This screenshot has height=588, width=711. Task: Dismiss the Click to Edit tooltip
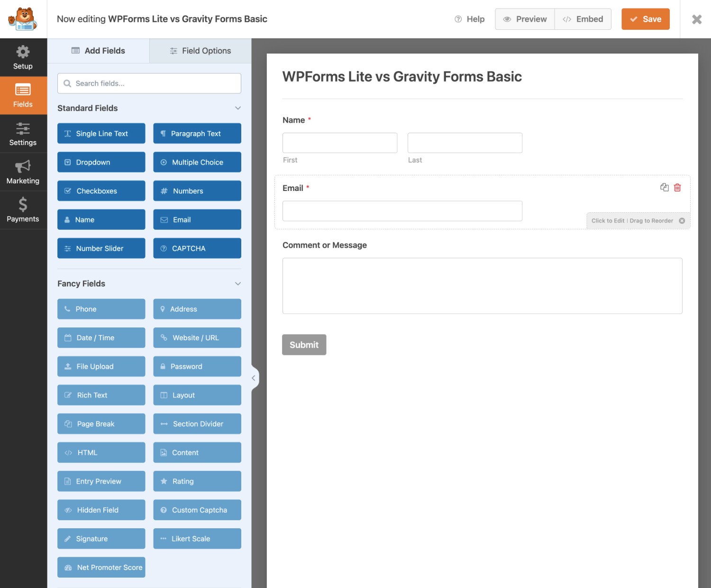pyautogui.click(x=682, y=221)
